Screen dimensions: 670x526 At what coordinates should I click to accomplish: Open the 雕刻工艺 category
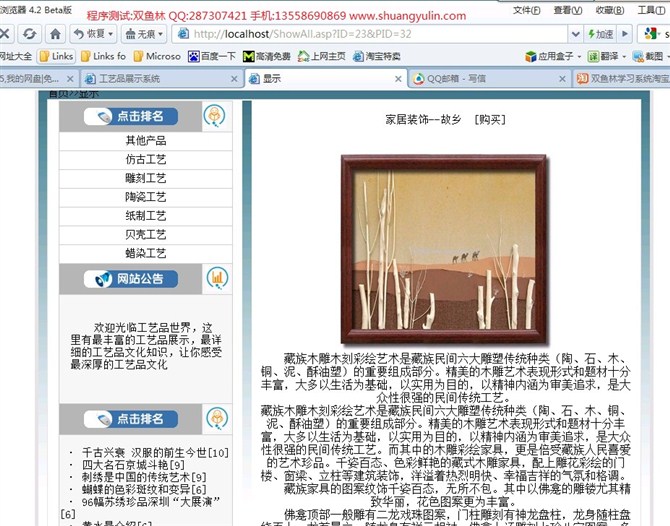(146, 178)
